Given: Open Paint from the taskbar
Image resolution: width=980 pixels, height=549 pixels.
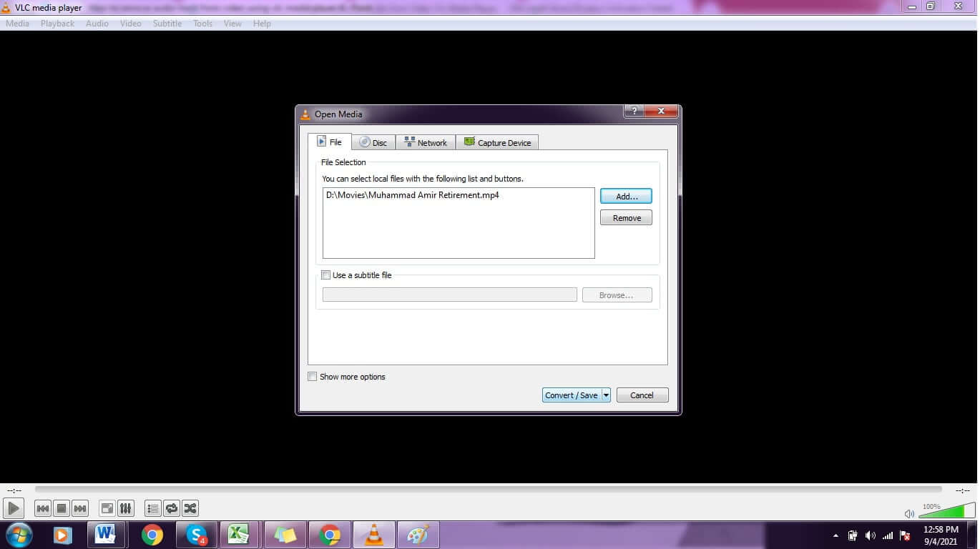Looking at the screenshot, I should (x=418, y=535).
